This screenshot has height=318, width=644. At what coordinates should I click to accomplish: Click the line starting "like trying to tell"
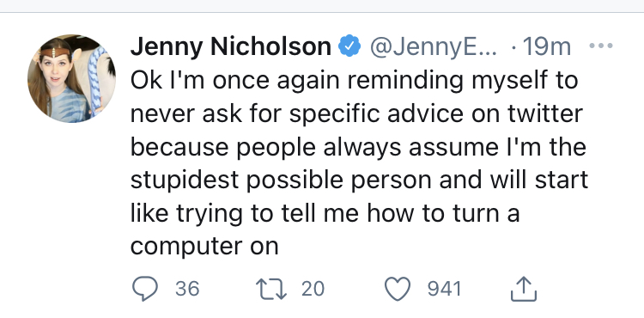(x=325, y=214)
